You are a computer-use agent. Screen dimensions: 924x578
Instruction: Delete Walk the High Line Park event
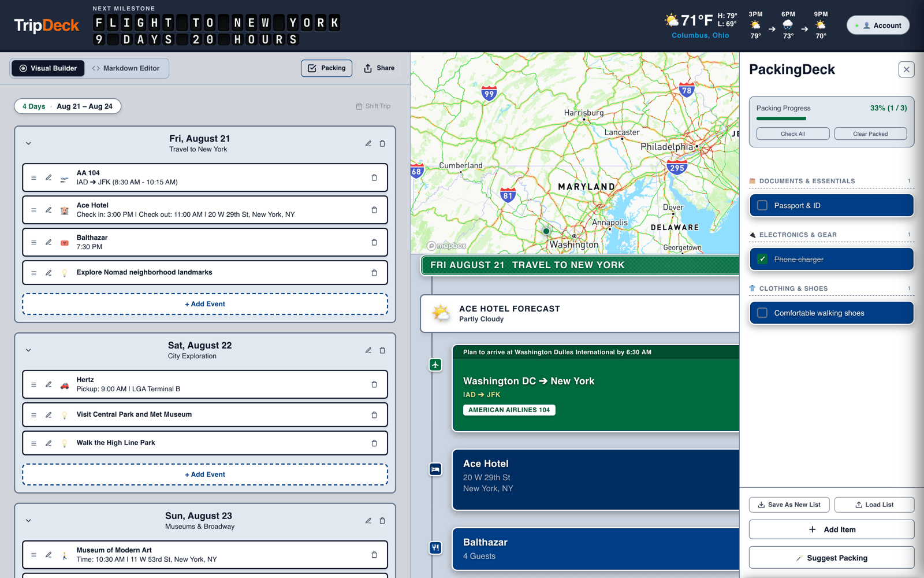coord(374,443)
